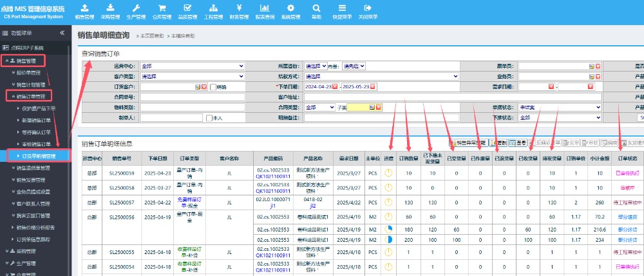Open the 报表查询 chart icon
This screenshot has height=276, width=644.
pyautogui.click(x=265, y=8)
